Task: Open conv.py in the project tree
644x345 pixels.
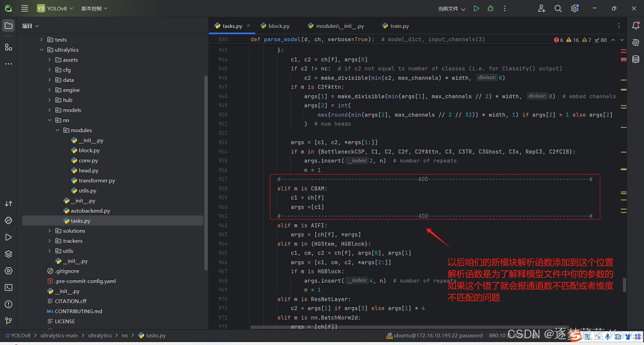Action: pos(88,160)
